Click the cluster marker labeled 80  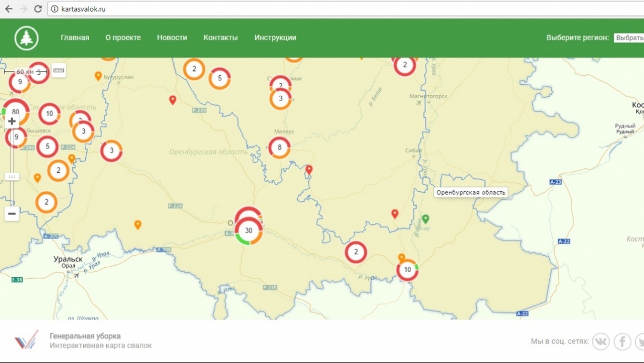[x=15, y=112]
